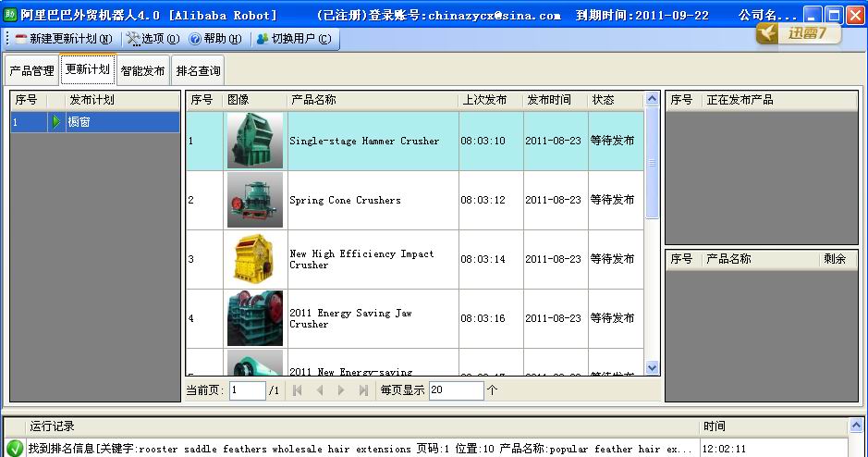Click the green check icon in run log

coord(15,448)
